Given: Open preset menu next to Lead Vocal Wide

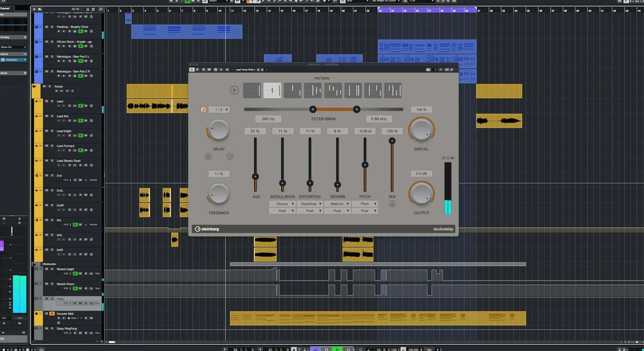Looking at the screenshot, I should click(x=266, y=70).
